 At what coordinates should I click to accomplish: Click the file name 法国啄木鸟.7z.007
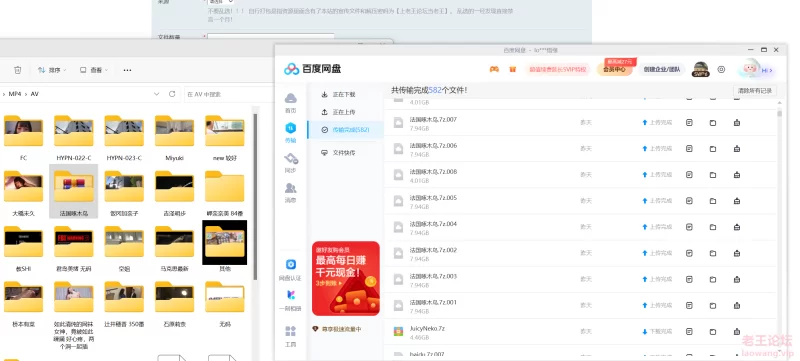tap(433, 119)
